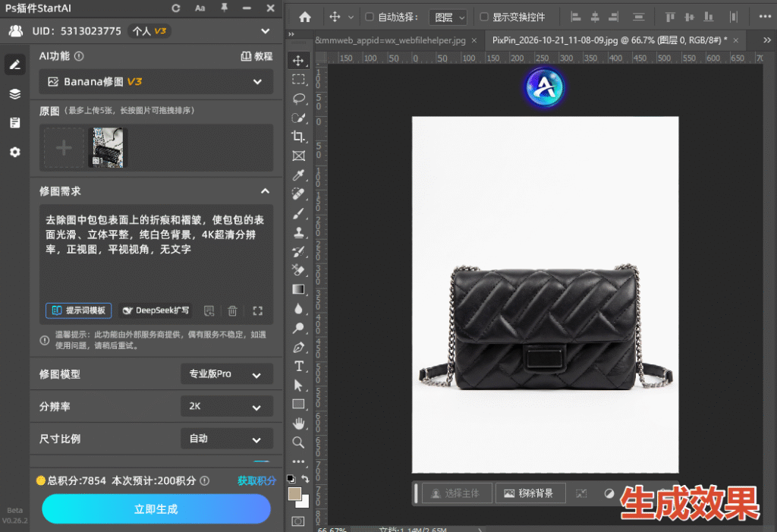This screenshot has width=777, height=532.
Task: Open the 修图模型 专业版Pro dropdown
Action: (x=226, y=374)
